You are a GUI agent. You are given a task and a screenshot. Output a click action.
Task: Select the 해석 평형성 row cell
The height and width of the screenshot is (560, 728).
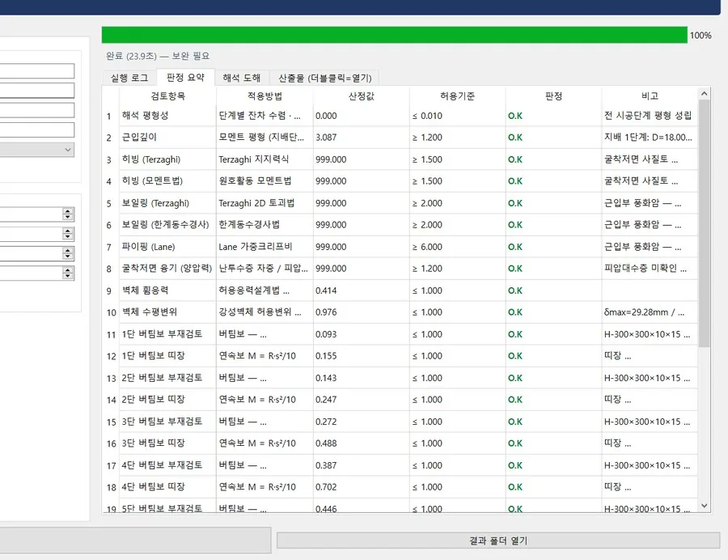167,116
